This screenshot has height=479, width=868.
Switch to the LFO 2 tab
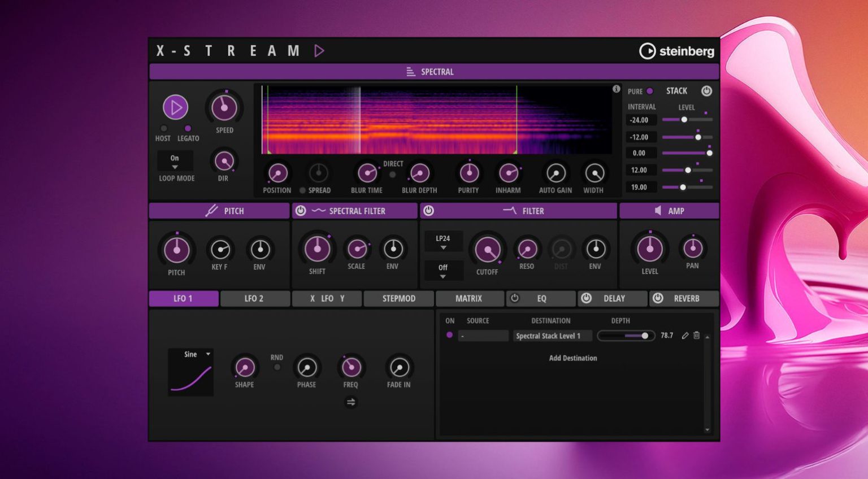pos(255,298)
